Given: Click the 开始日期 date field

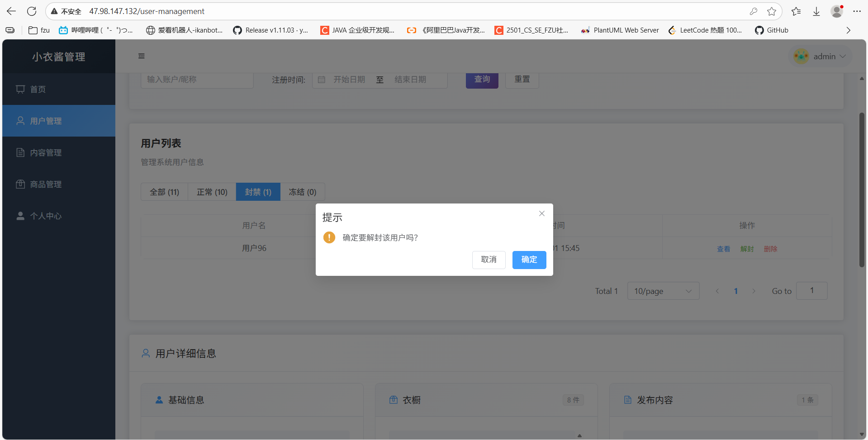Looking at the screenshot, I should tap(349, 80).
